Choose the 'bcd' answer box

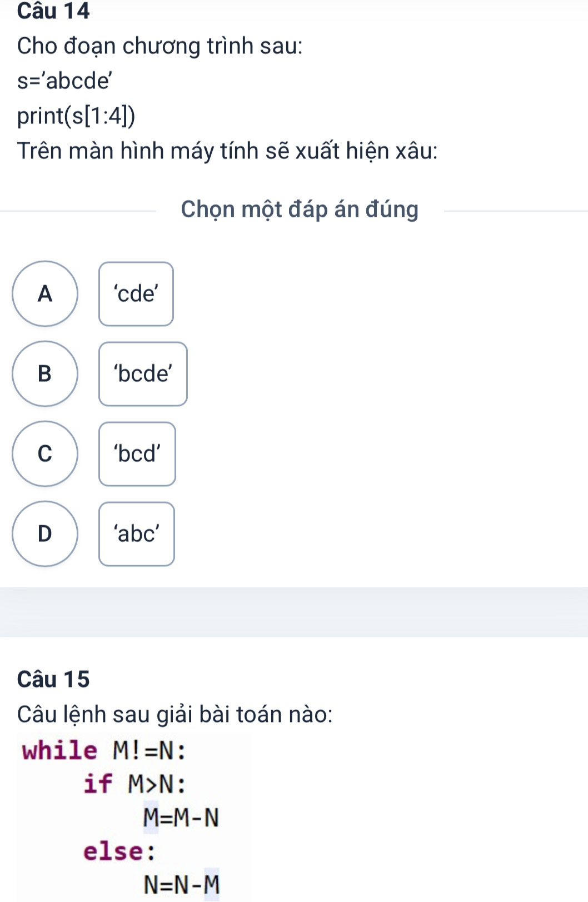click(x=137, y=454)
